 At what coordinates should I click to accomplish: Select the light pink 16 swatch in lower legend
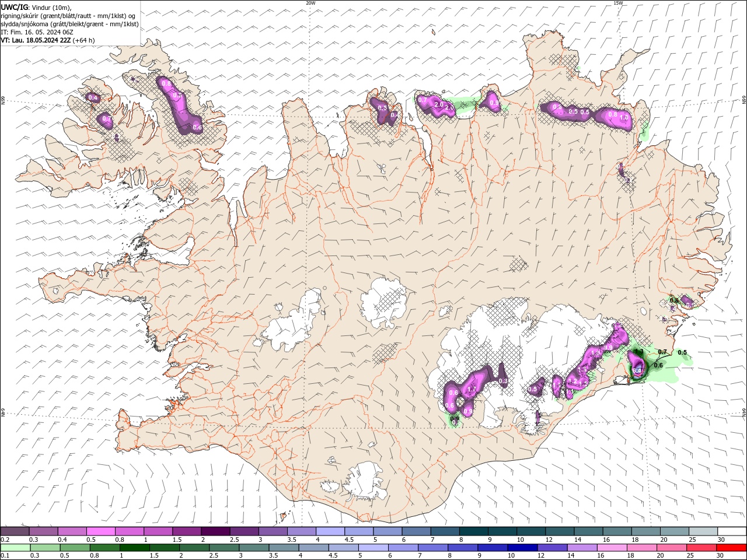612,547
